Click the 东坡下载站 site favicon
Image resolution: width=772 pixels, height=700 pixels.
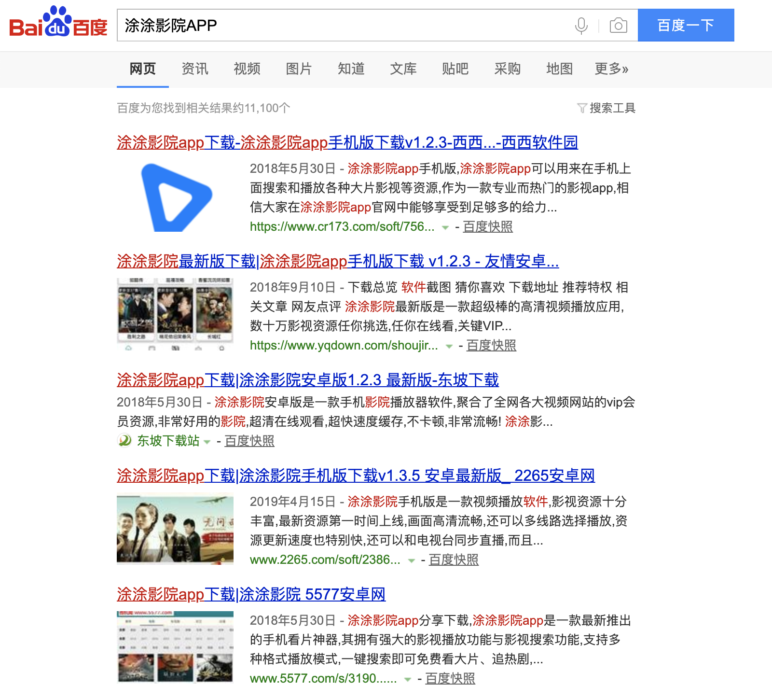point(124,441)
